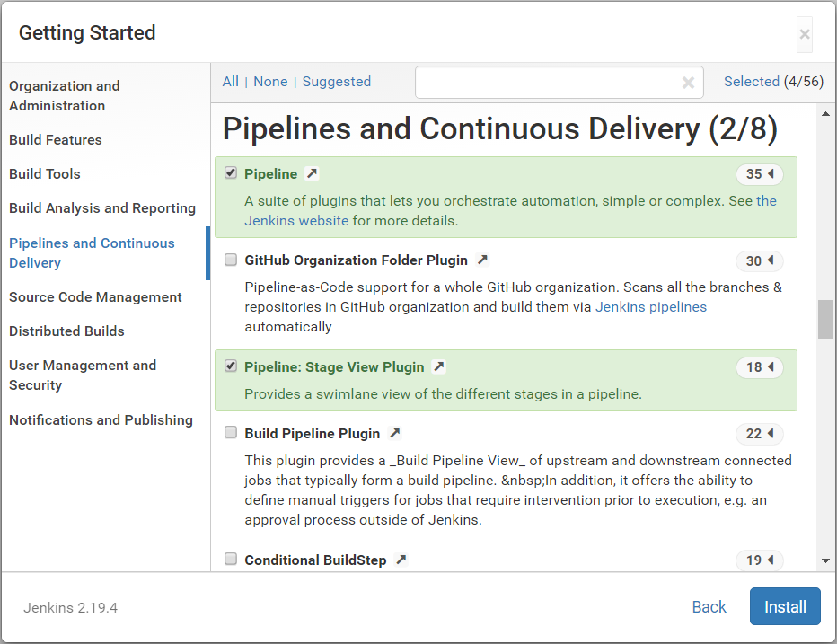837x644 pixels.
Task: Open Build Pipeline Plugin external link icon
Action: click(394, 433)
